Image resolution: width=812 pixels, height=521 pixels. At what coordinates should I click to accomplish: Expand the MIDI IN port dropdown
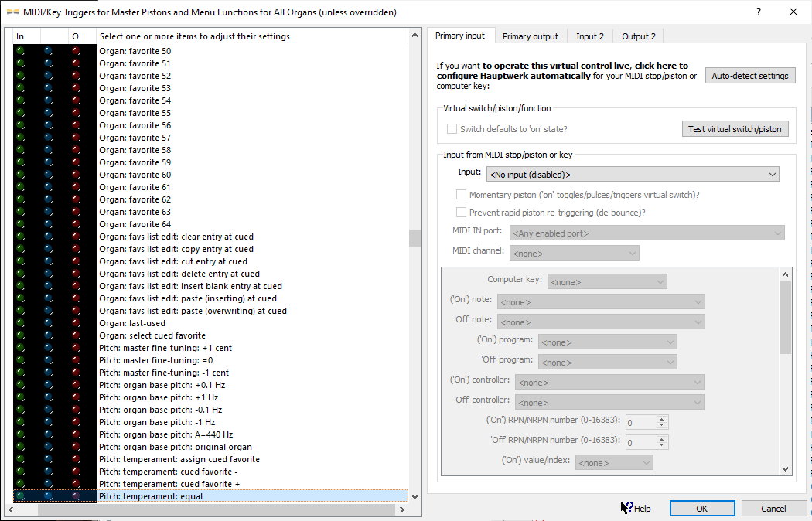(x=647, y=233)
